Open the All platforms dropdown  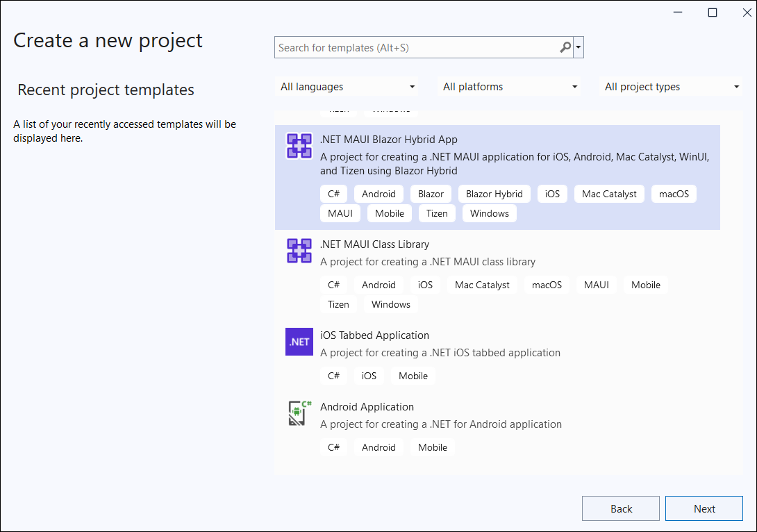(509, 87)
